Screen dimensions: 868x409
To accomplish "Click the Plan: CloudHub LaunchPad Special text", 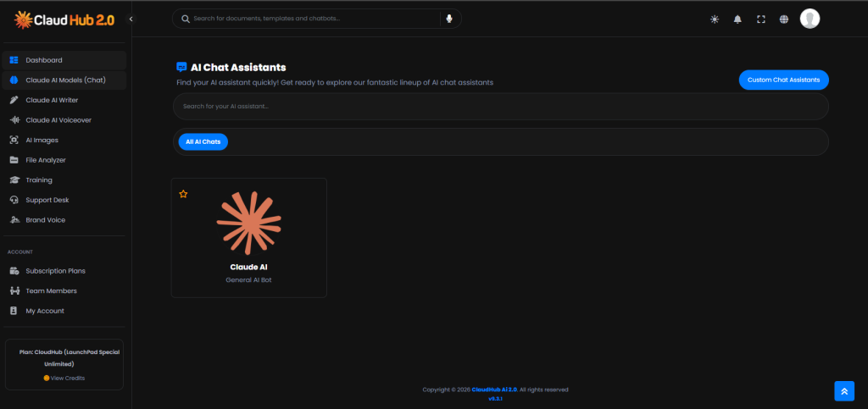I will 70,357.
